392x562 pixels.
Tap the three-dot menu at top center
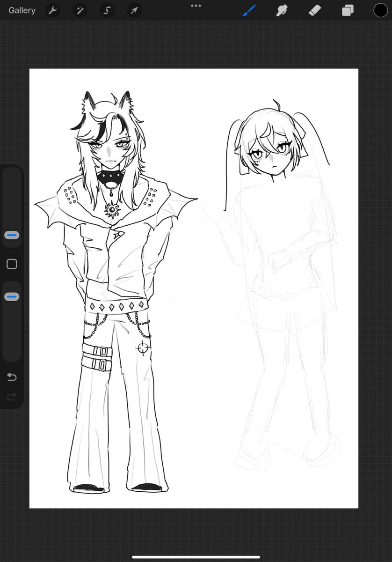click(x=196, y=6)
